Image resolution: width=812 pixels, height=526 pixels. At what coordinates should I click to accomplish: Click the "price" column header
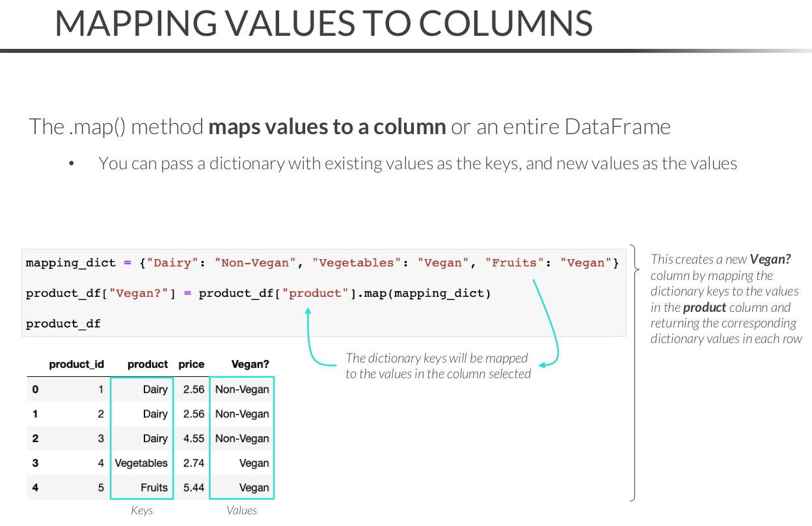(191, 365)
